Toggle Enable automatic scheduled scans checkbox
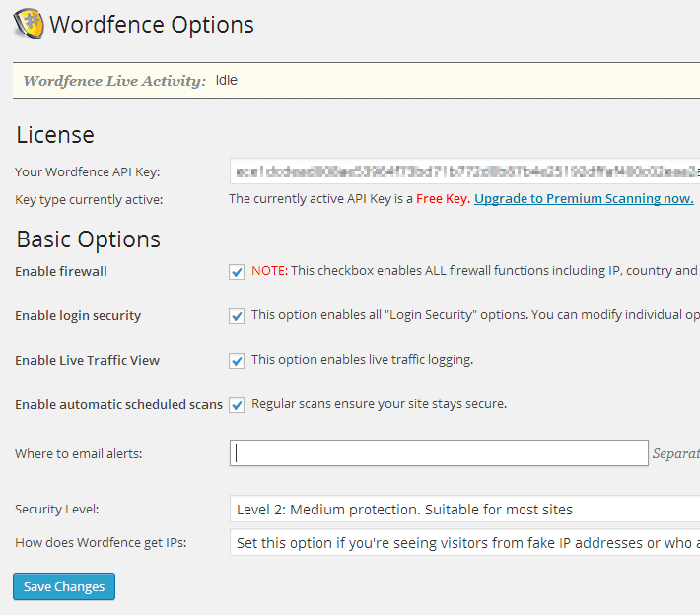 237,405
